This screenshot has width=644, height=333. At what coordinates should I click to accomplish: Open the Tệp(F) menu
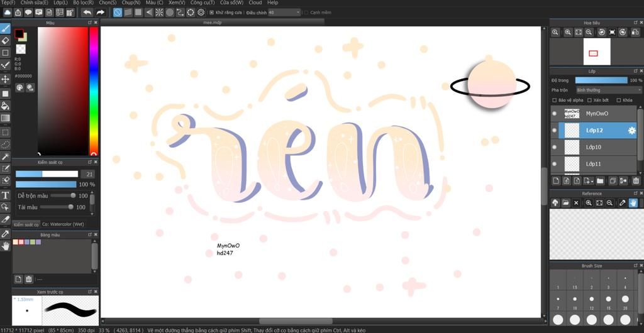(x=8, y=3)
